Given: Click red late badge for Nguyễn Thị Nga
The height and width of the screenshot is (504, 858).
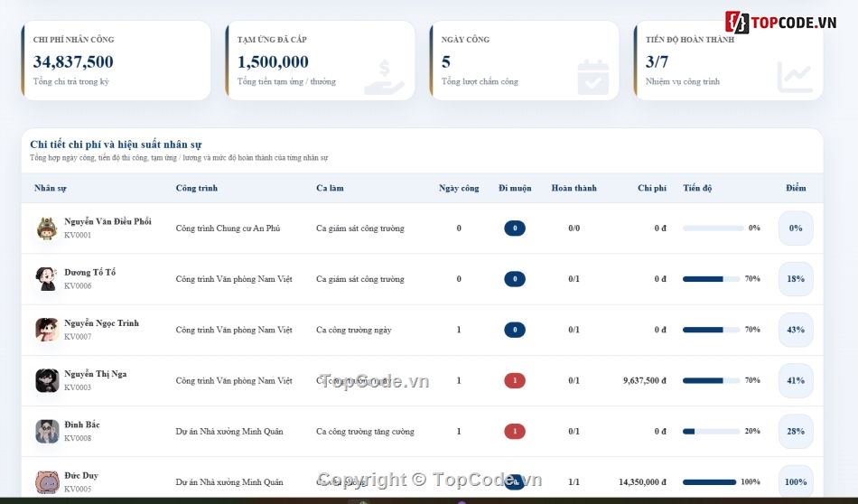Looking at the screenshot, I should (515, 381).
